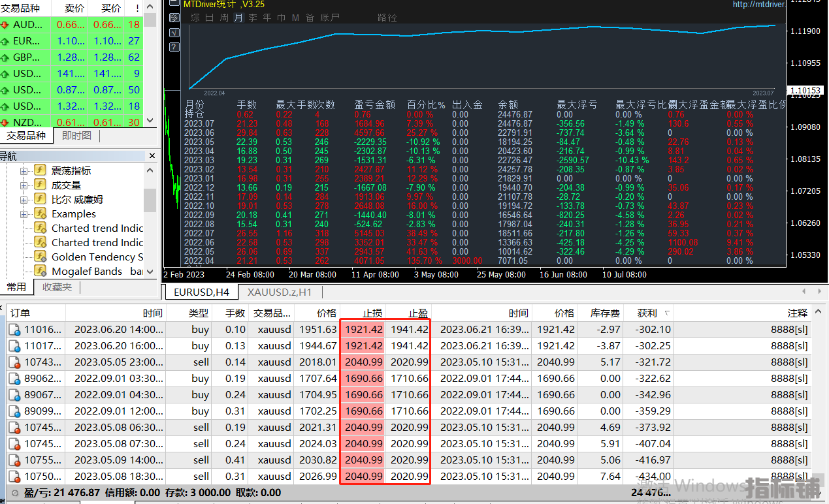Close the 导航 navigator panel
The height and width of the screenshot is (504, 829).
click(x=152, y=156)
